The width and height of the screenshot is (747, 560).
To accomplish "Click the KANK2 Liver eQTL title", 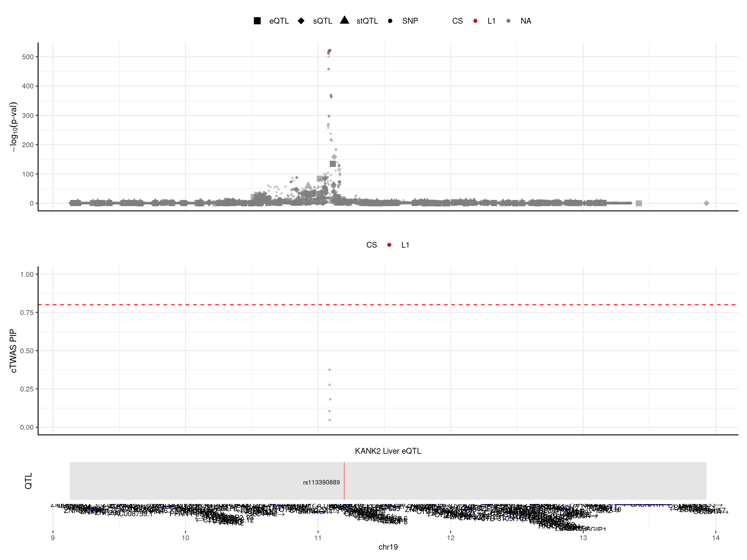I will click(388, 451).
